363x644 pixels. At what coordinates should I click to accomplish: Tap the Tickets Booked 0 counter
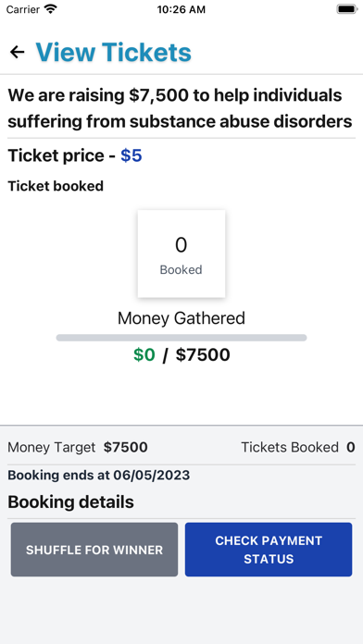298,447
